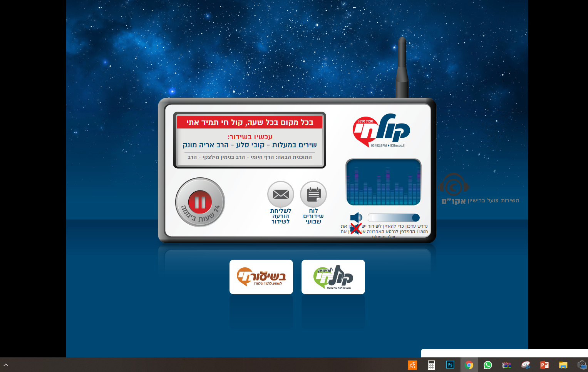Viewport: 588px width, 372px height.
Task: Open the camera and monitor taskbar app
Action: coord(582,365)
